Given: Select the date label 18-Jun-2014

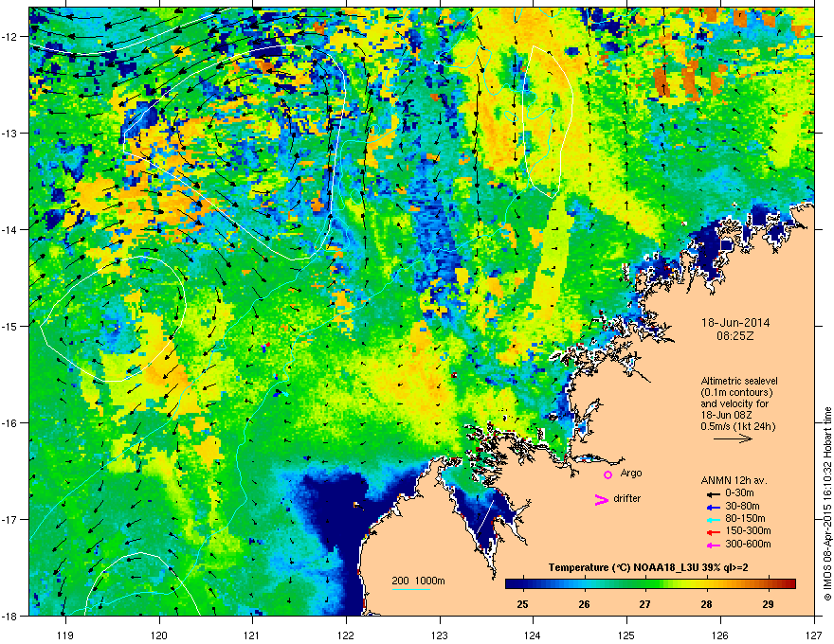Looking at the screenshot, I should 735,323.
